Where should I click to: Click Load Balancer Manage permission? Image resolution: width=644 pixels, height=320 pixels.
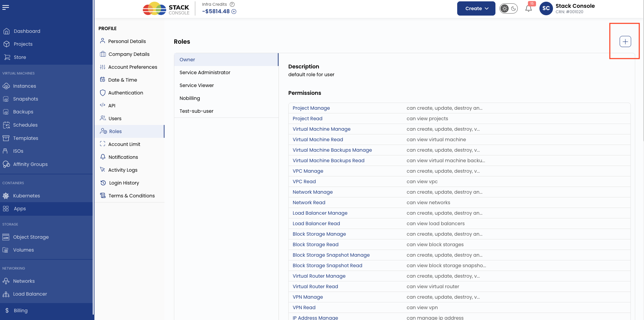coord(320,213)
